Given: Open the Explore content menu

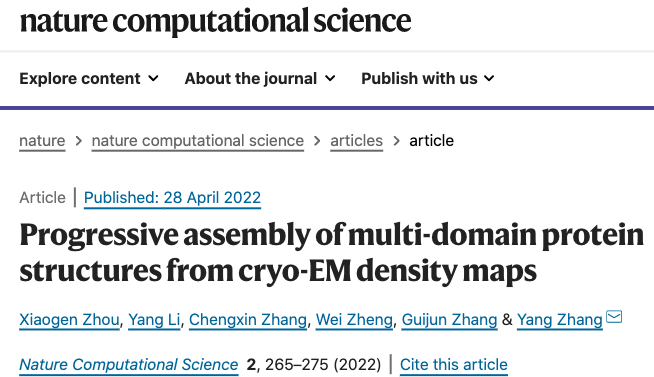Looking at the screenshot, I should pos(89,78).
